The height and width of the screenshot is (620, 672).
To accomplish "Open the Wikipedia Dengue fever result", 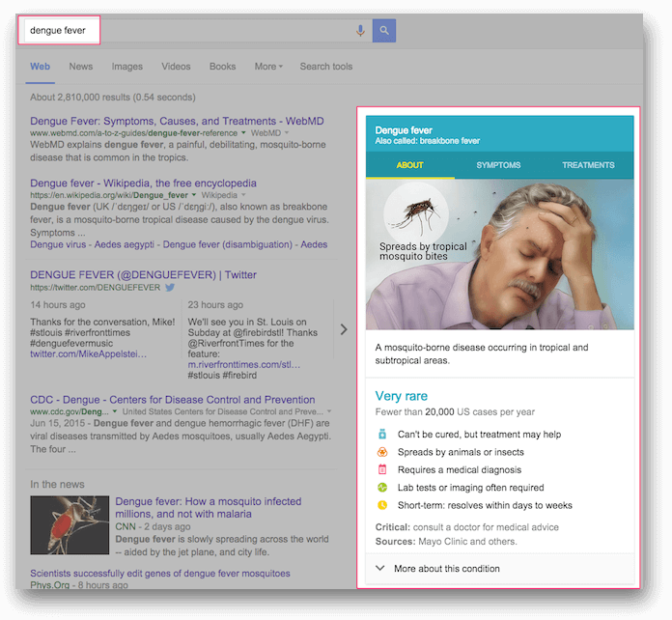I will [143, 183].
